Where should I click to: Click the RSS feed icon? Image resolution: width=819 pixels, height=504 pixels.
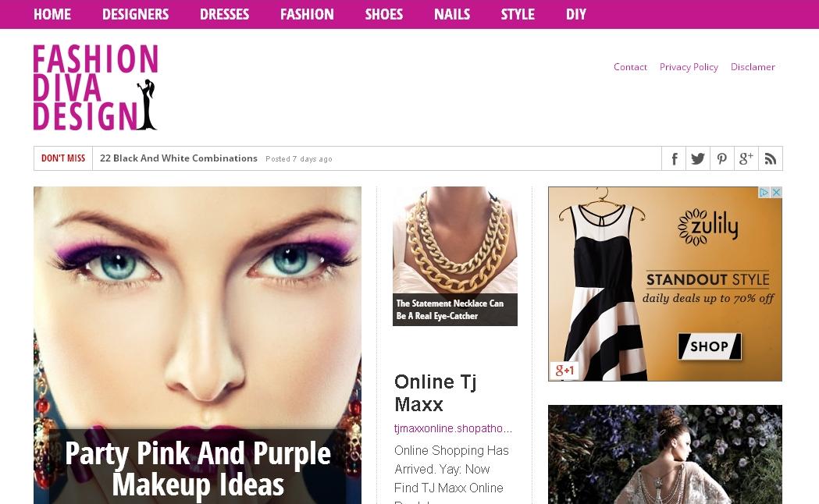771,158
